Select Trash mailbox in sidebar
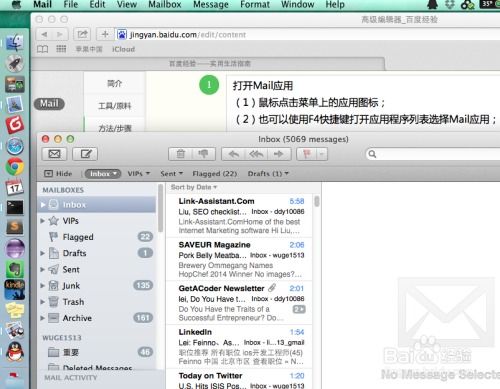The image size is (500, 389). 97,302
